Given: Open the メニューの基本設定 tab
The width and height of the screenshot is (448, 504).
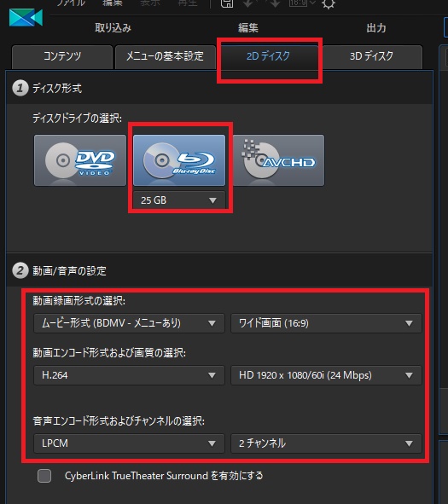Looking at the screenshot, I should [166, 56].
